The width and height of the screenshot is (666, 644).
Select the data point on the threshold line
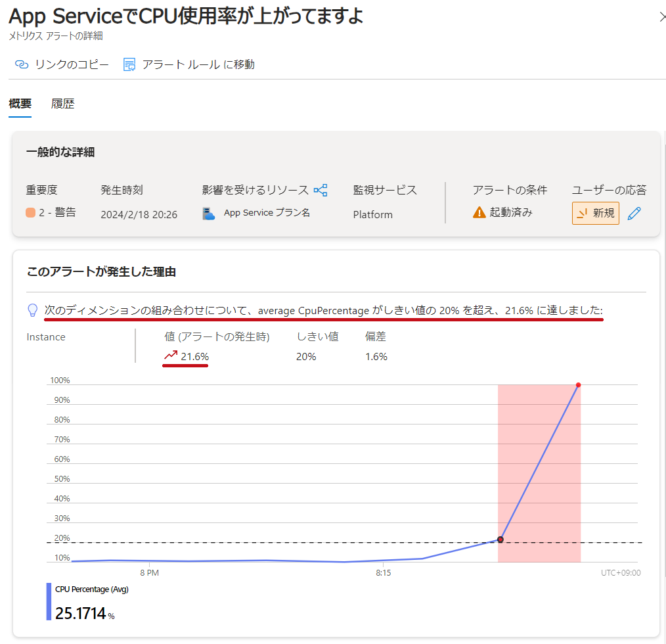point(500,540)
